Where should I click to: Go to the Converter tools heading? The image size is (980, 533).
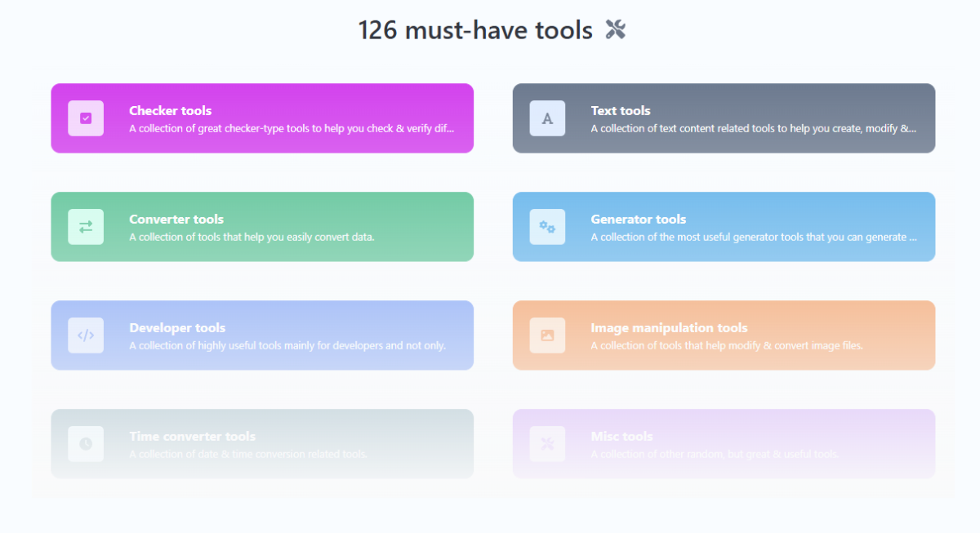176,220
